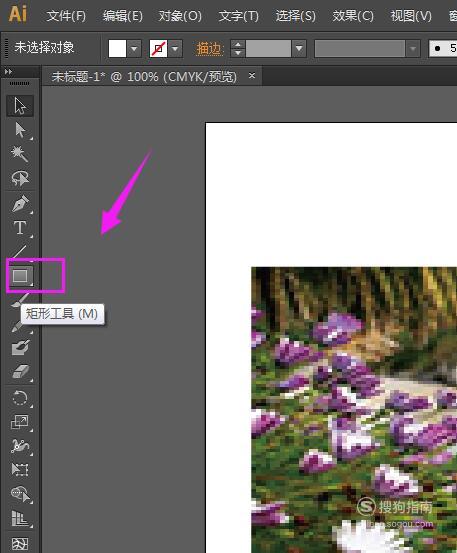
Task: Select the Shape Builder tool
Action: tap(20, 494)
